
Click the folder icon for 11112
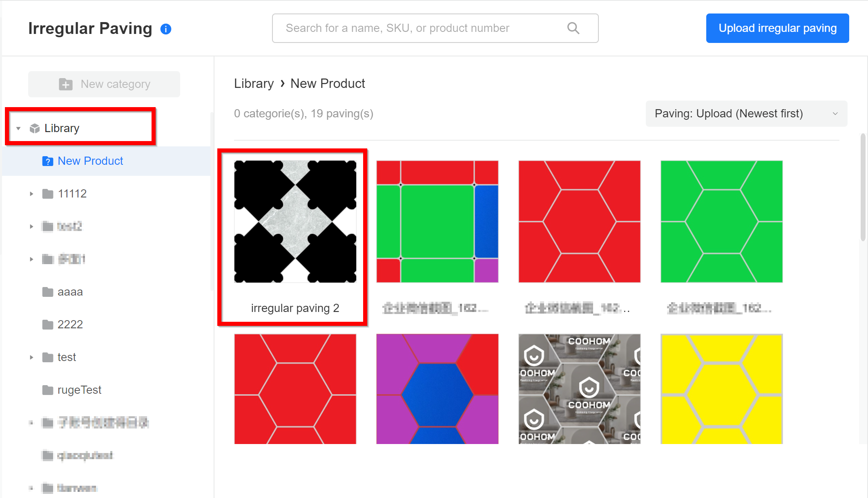pos(48,194)
